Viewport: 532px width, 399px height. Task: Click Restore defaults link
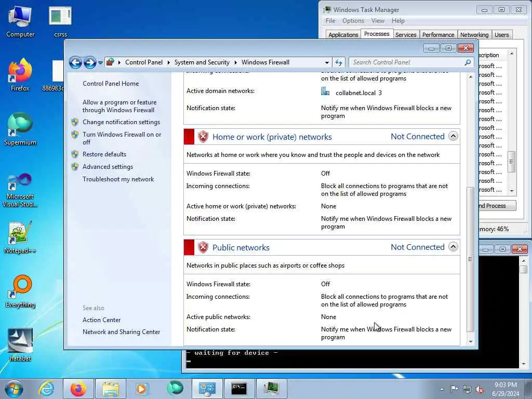(x=104, y=154)
